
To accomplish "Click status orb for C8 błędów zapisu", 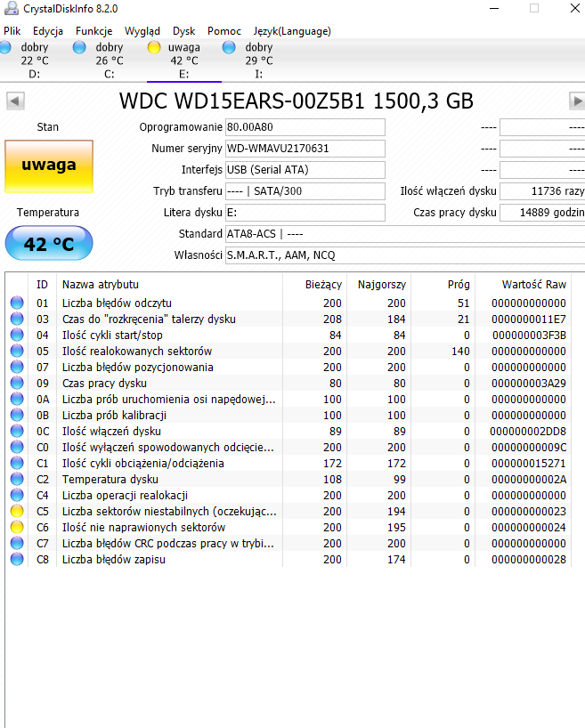I will [17, 559].
